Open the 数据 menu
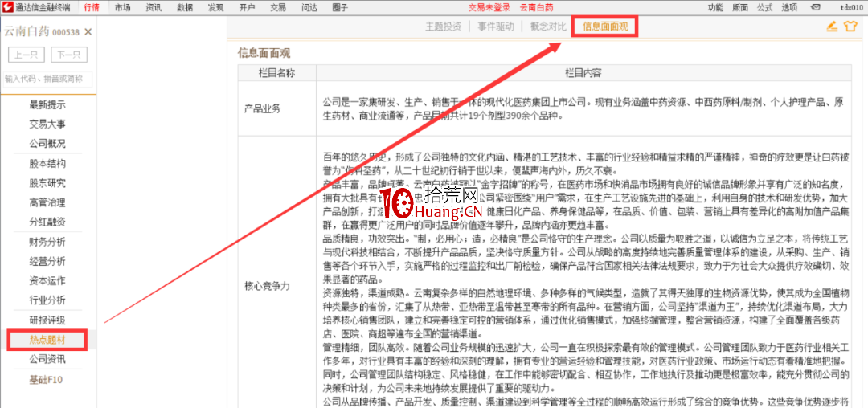868x408 pixels. click(x=186, y=8)
